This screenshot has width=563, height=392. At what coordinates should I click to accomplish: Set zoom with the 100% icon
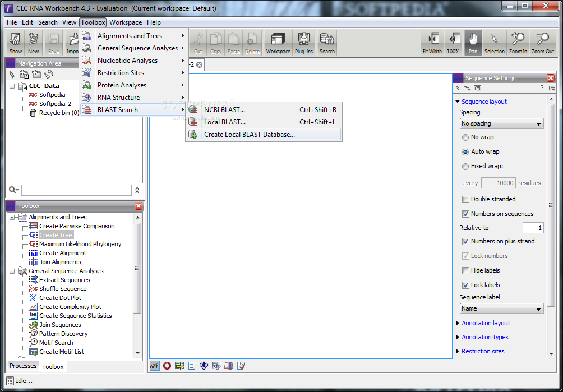click(453, 43)
